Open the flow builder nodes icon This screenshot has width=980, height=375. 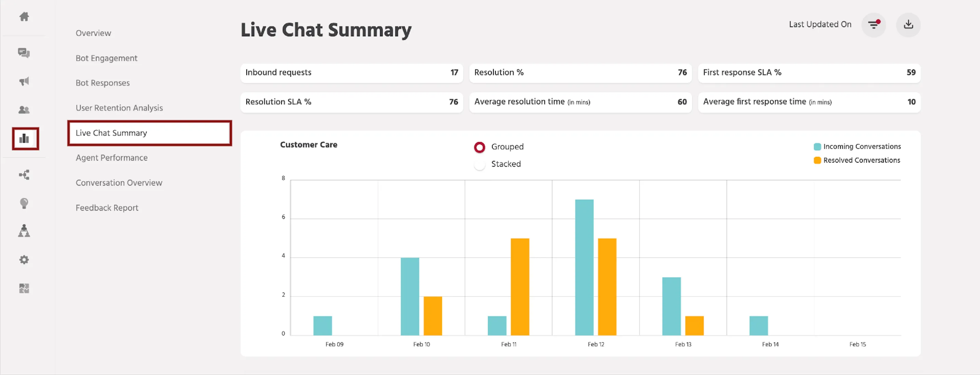tap(24, 175)
